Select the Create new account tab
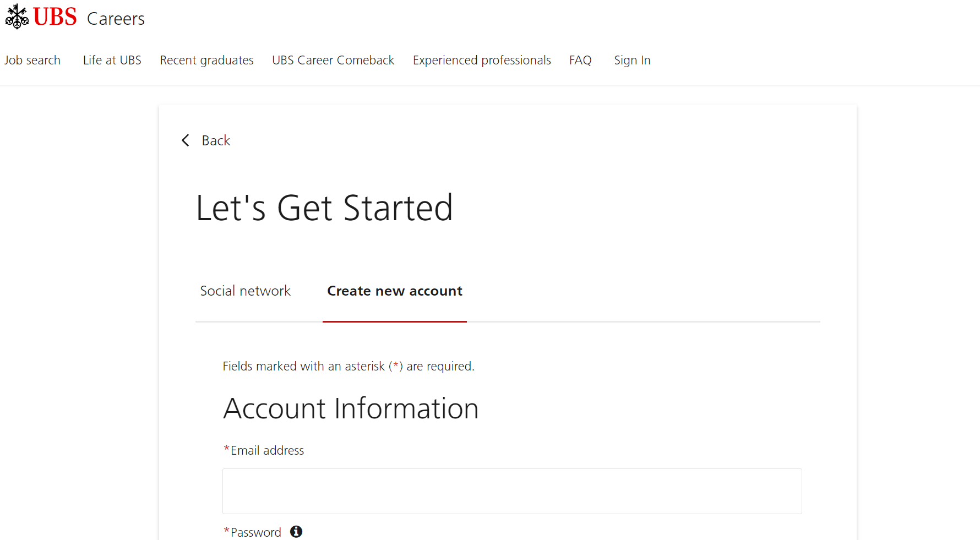The width and height of the screenshot is (980, 540). point(395,291)
